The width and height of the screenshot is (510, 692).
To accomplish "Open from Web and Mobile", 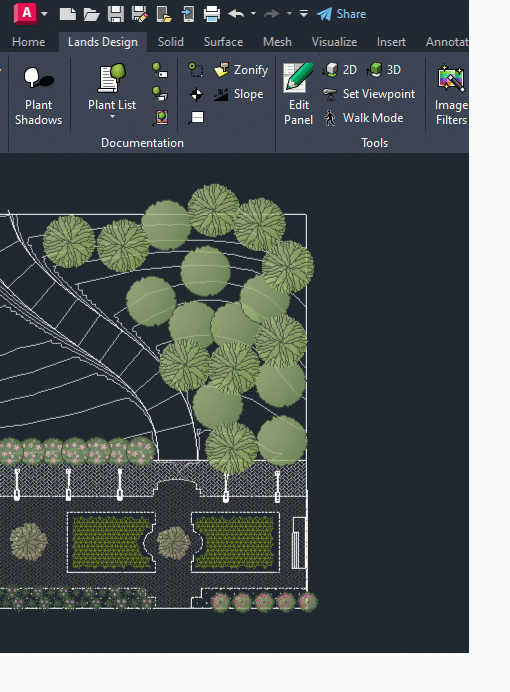I will pos(164,14).
